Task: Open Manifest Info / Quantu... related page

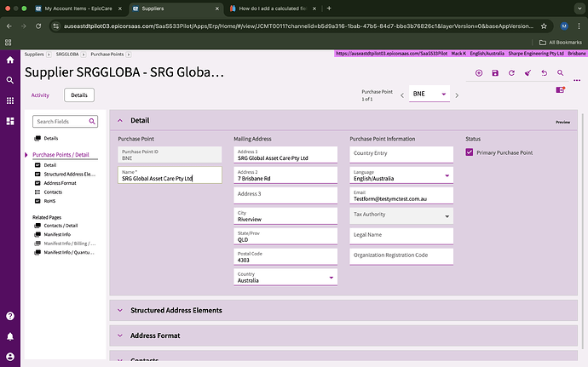Action: click(x=69, y=253)
